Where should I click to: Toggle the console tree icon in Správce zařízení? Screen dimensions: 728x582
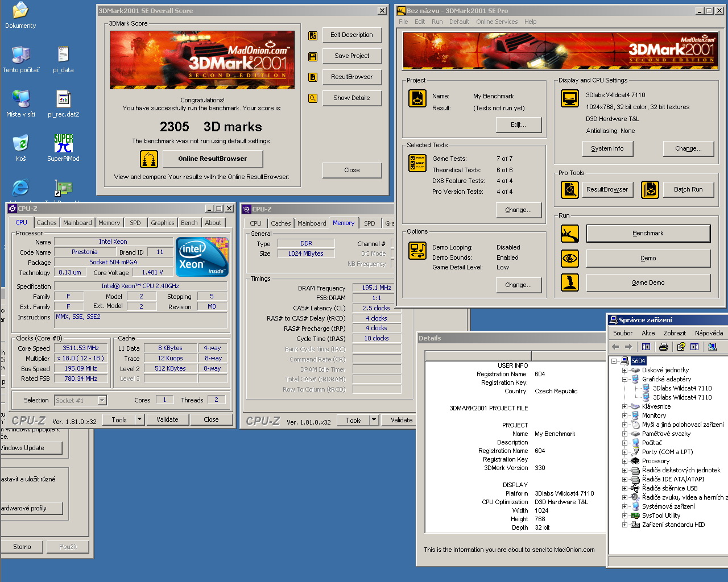pos(646,347)
